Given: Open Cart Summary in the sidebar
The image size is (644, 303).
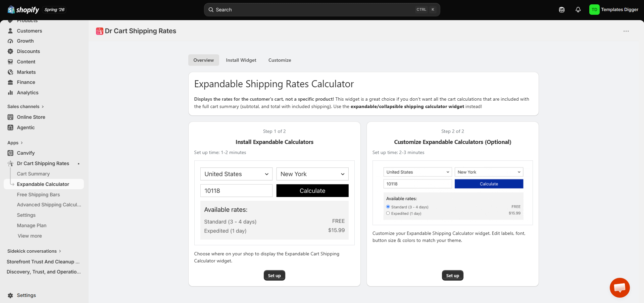Looking at the screenshot, I should tap(33, 174).
